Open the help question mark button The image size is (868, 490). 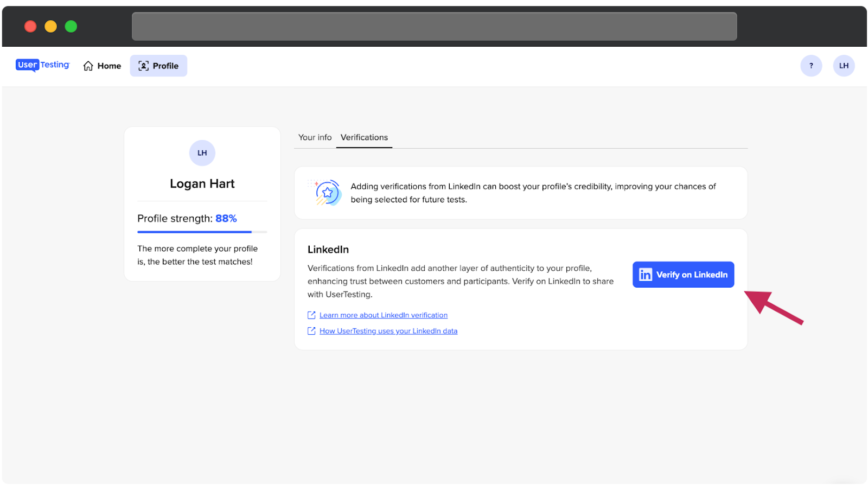click(x=811, y=66)
